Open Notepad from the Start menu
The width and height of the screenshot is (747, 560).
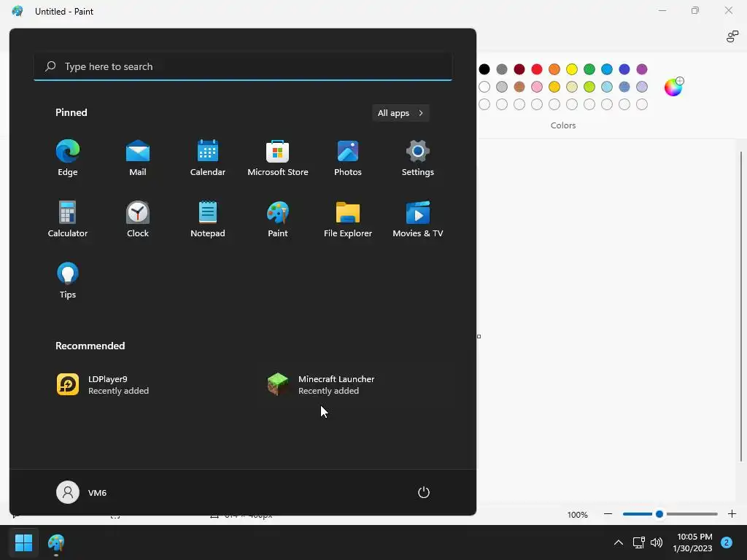point(208,219)
